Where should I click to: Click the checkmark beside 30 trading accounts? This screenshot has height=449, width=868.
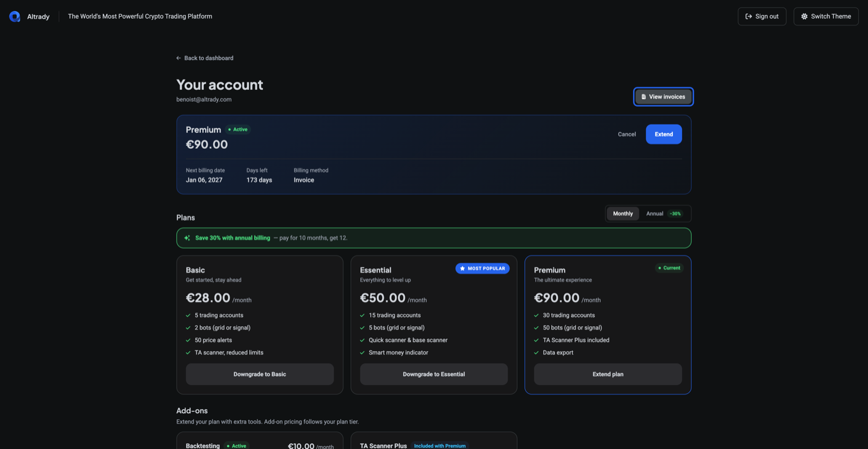[x=537, y=316]
